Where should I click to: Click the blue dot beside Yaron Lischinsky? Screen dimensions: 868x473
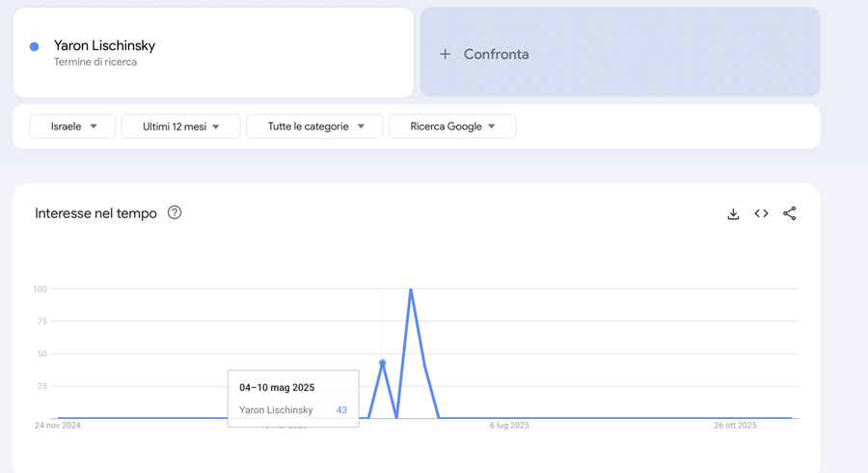click(35, 46)
